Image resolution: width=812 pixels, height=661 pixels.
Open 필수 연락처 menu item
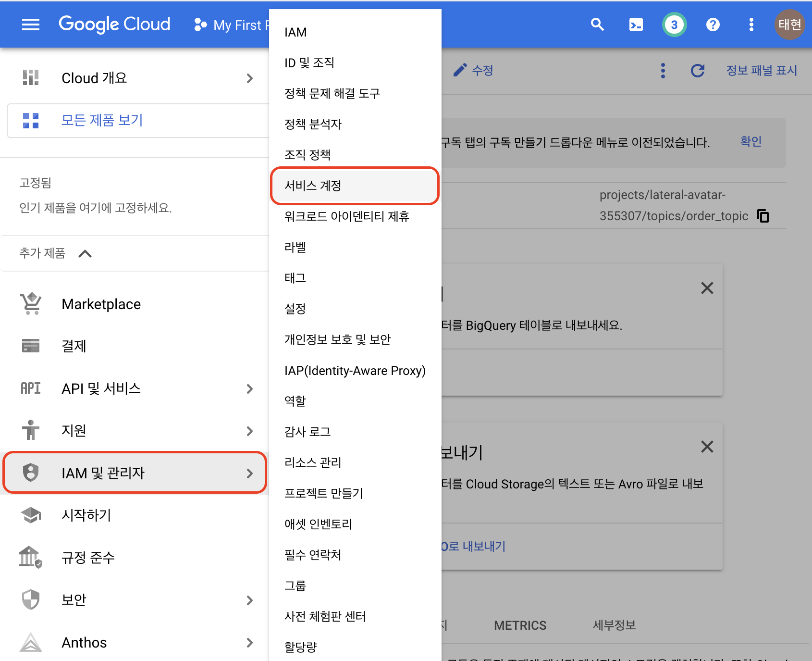(355, 555)
